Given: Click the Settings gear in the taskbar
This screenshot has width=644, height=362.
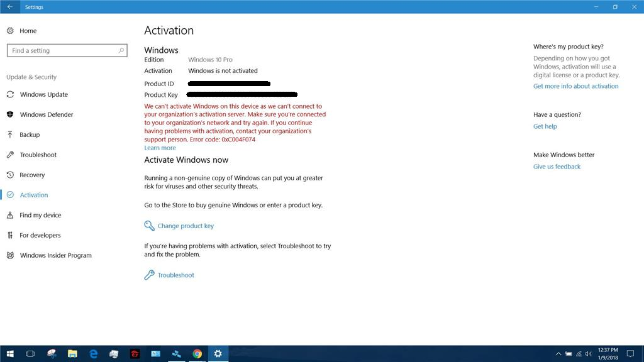Looking at the screenshot, I should [x=218, y=353].
